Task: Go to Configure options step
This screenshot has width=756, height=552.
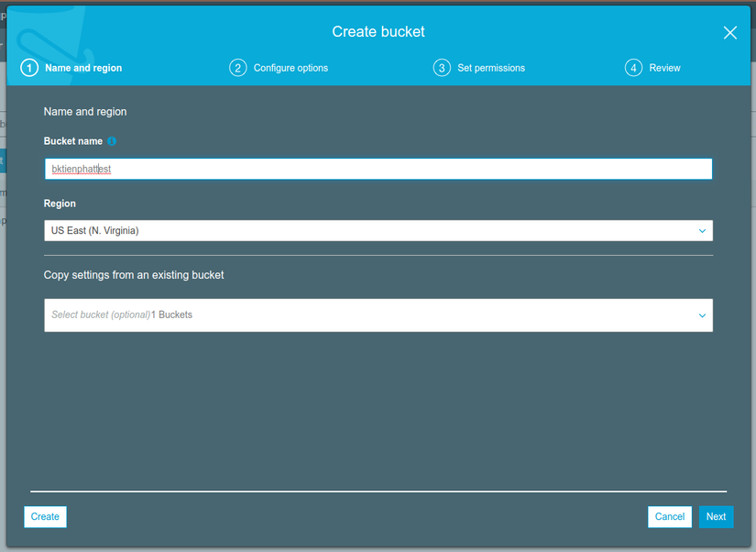Action: click(290, 68)
